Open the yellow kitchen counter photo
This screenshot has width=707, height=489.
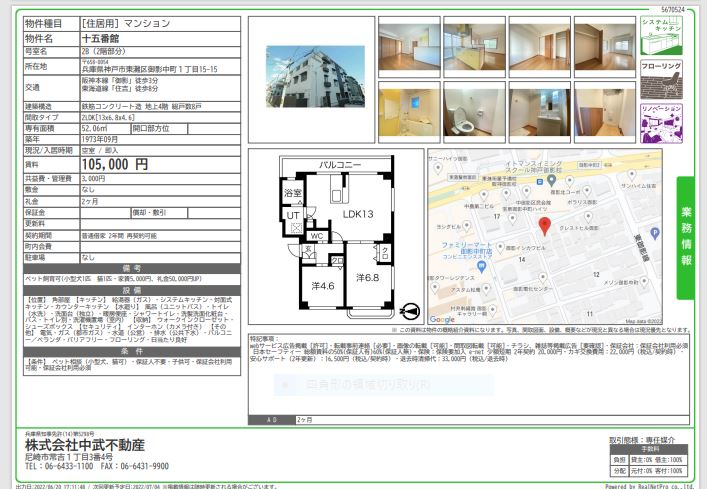click(474, 47)
